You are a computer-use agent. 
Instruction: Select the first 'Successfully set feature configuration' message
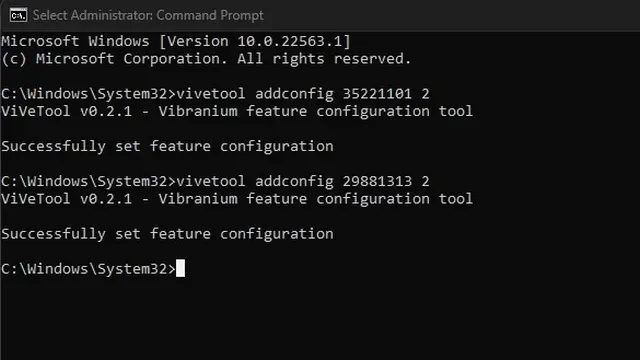point(167,147)
